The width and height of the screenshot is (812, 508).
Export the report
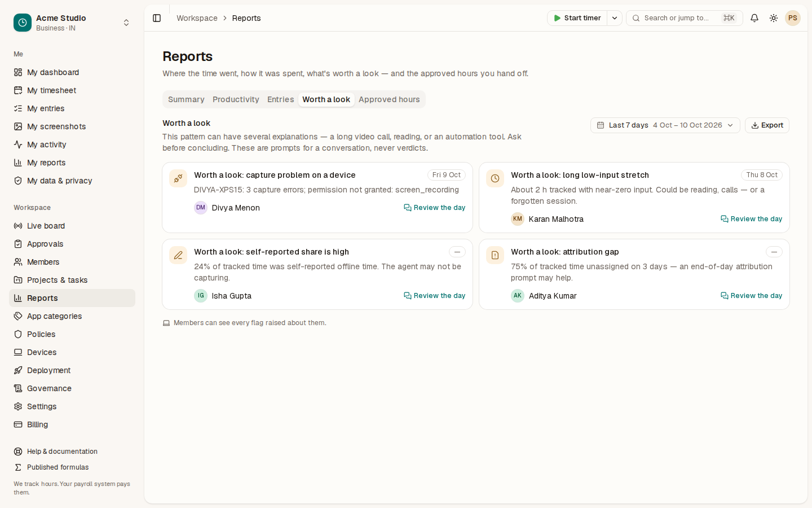coord(767,125)
